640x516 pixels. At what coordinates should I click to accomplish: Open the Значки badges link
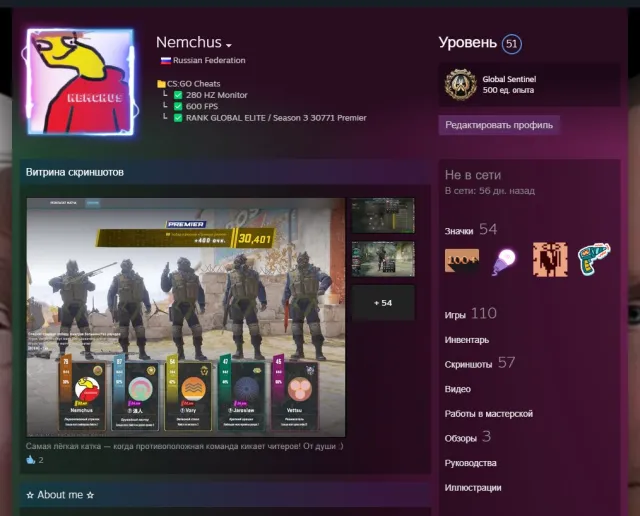pyautogui.click(x=459, y=231)
